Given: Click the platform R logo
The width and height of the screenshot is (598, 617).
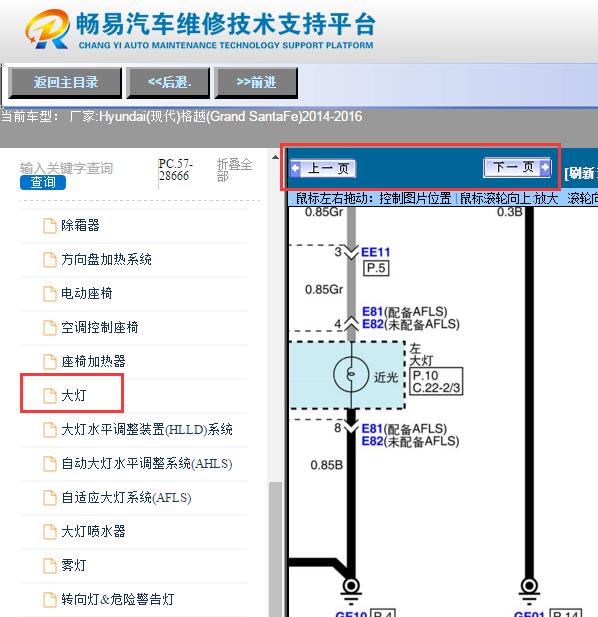Looking at the screenshot, I should pos(47,30).
